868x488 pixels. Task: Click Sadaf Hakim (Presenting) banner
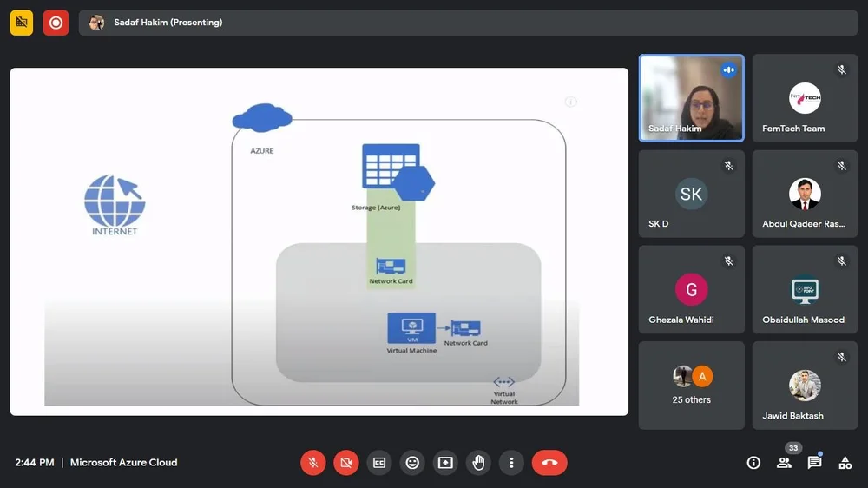click(468, 23)
